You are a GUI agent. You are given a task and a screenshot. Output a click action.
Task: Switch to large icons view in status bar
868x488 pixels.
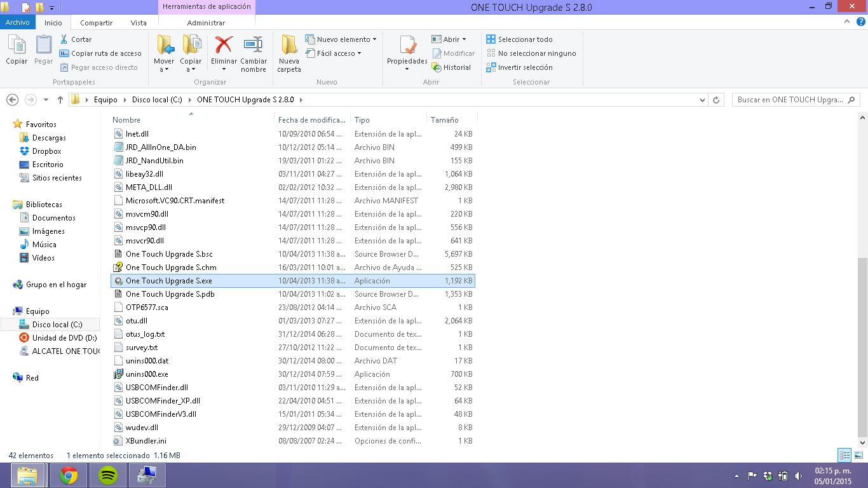pos(858,455)
